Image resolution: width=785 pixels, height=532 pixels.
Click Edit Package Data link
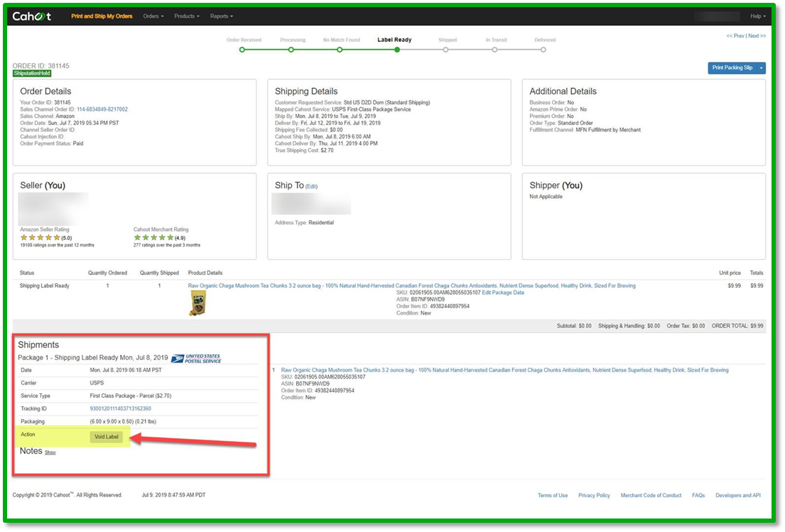click(x=503, y=292)
